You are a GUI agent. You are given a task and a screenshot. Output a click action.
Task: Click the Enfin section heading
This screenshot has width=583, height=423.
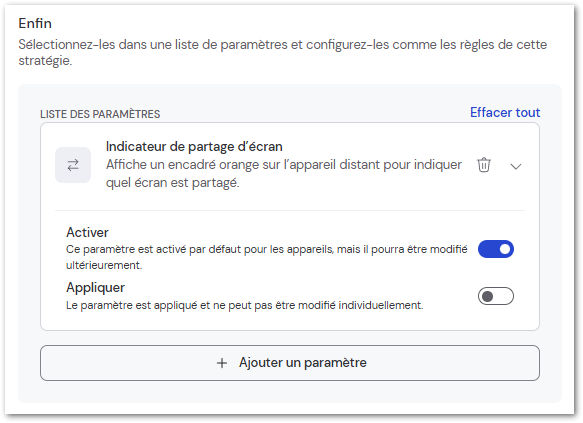click(x=35, y=23)
